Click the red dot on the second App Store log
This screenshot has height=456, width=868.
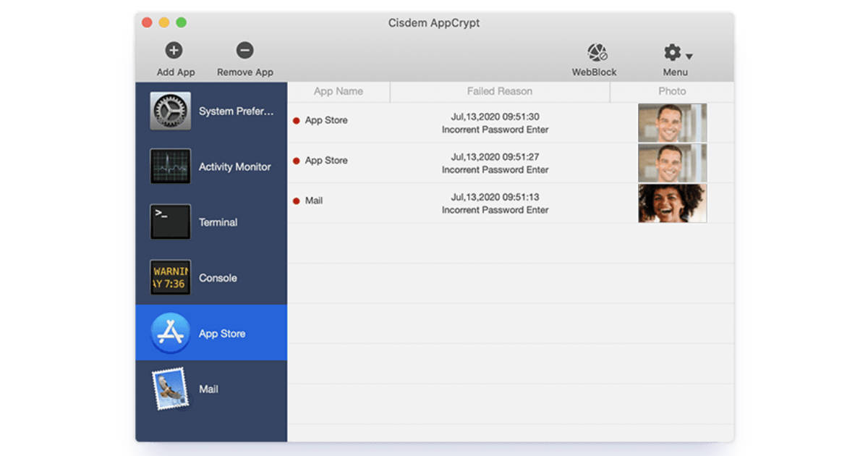tap(296, 161)
